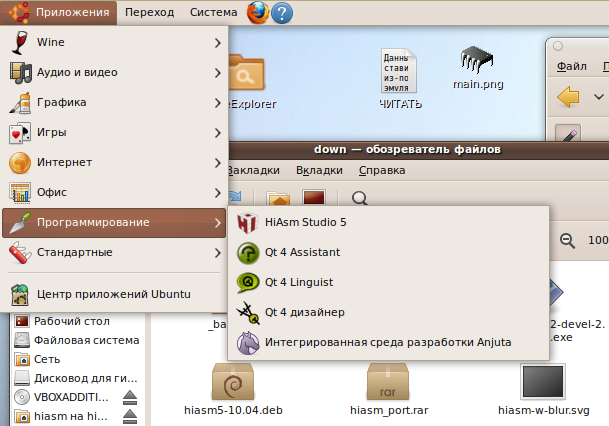Open the Anjuta development environment
This screenshot has width=609, height=426.
pos(388,342)
